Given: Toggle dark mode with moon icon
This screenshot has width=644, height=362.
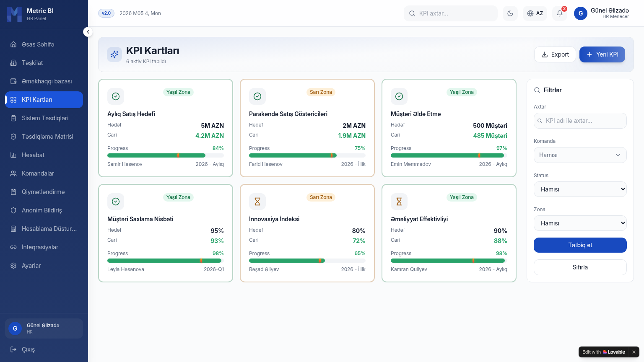Looking at the screenshot, I should point(510,13).
